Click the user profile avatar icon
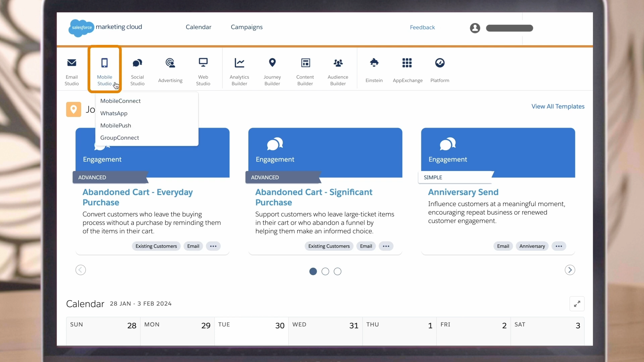The image size is (644, 362). point(475,28)
